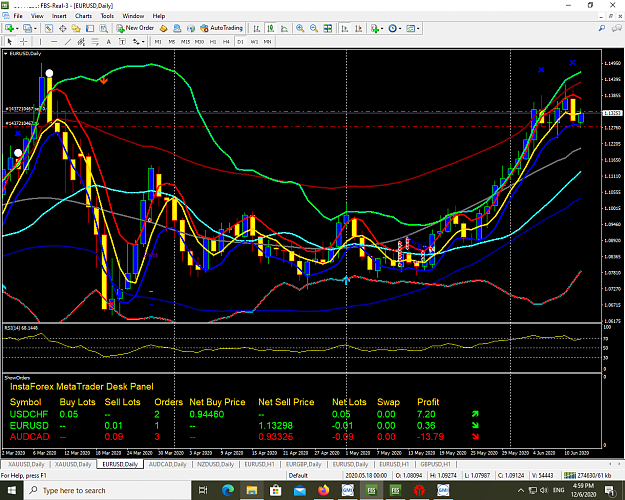Switch to the AUDCAD,Daily chart tab

[167, 464]
